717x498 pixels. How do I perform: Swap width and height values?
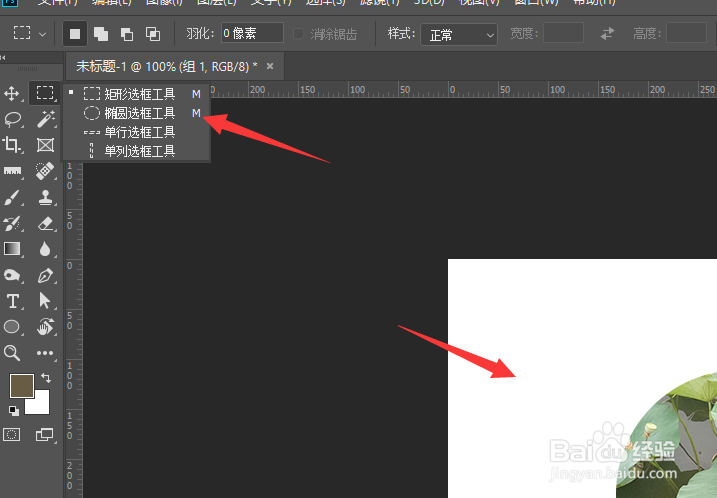pos(607,33)
